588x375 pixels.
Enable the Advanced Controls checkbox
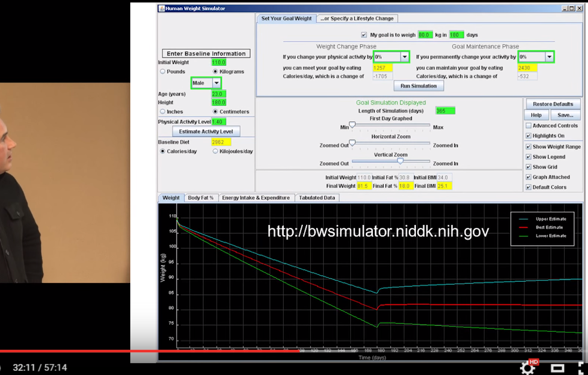(528, 126)
